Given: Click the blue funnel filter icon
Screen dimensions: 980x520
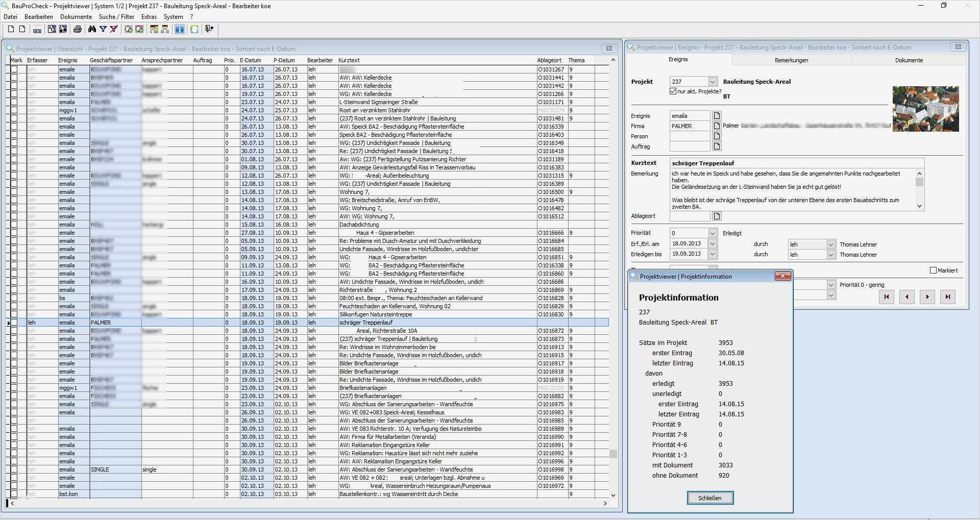Looking at the screenshot, I should (103, 29).
